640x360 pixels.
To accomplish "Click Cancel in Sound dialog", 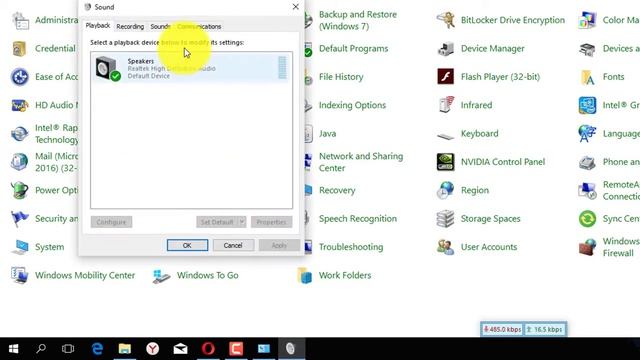I will [233, 245].
